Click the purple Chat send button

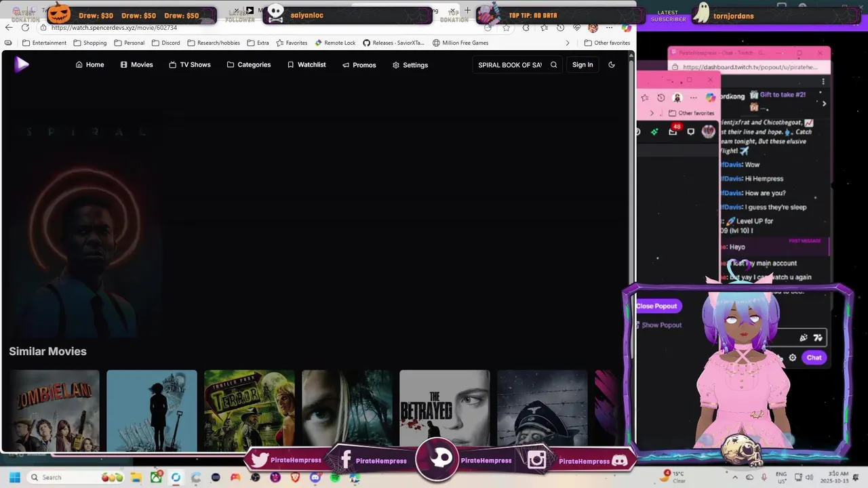[x=814, y=357]
